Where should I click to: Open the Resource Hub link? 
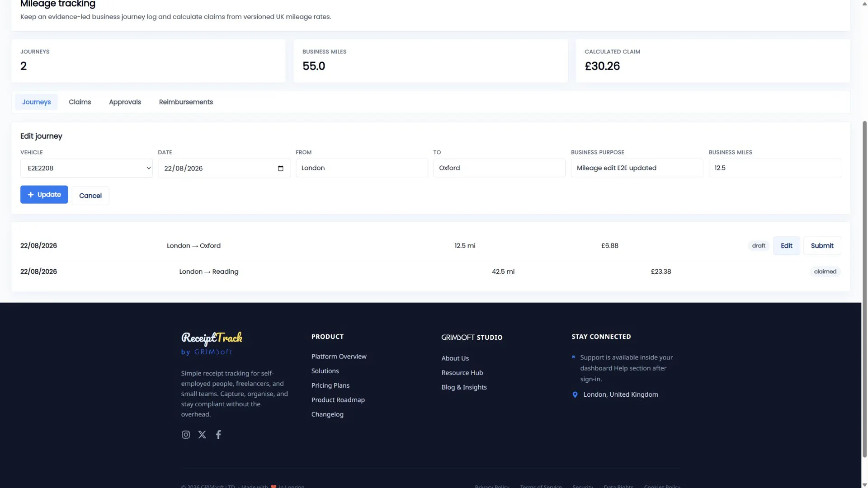pos(462,373)
